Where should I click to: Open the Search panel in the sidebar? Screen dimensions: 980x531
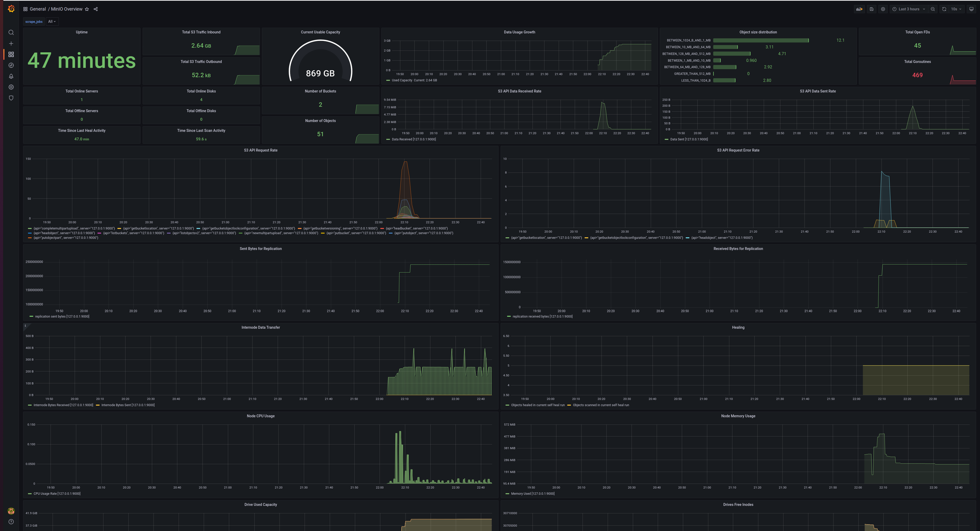pyautogui.click(x=11, y=32)
